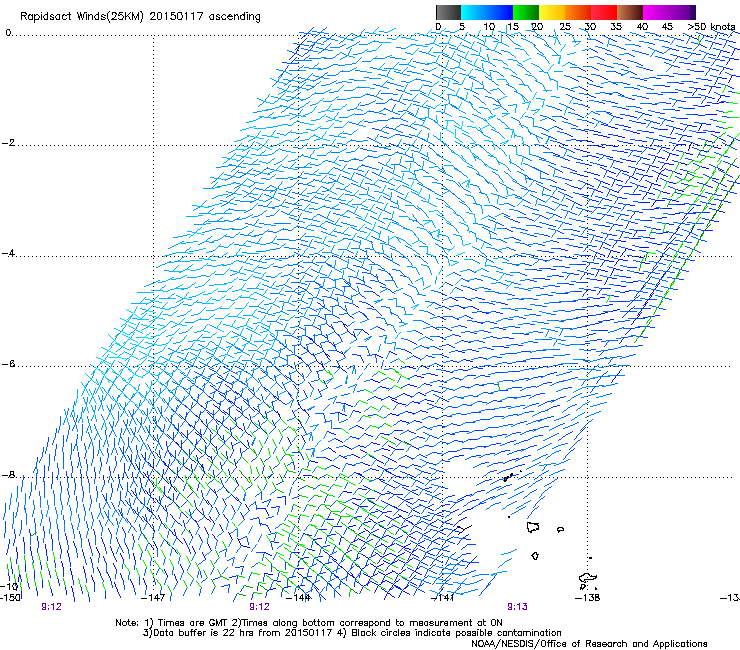Click the gray 0-5 knots legend color
The height and width of the screenshot is (650, 740).
(x=448, y=12)
